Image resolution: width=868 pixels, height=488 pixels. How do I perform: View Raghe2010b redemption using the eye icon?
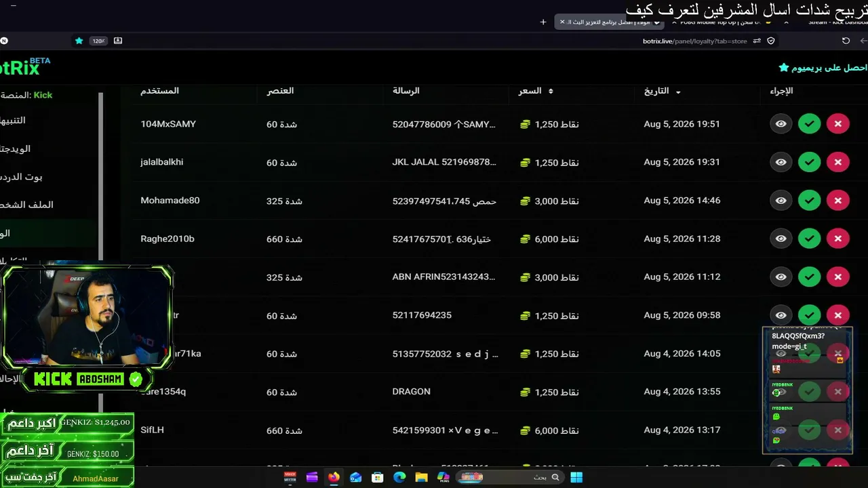click(x=781, y=239)
